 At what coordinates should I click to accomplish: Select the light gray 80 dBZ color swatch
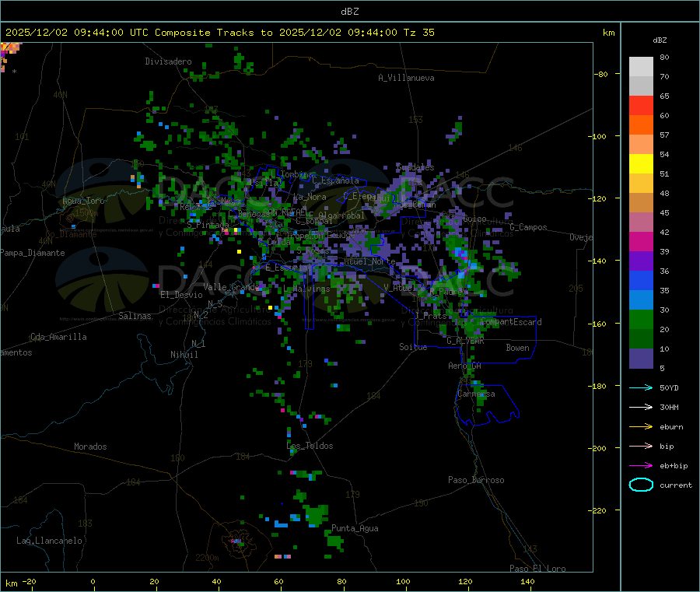tap(641, 67)
